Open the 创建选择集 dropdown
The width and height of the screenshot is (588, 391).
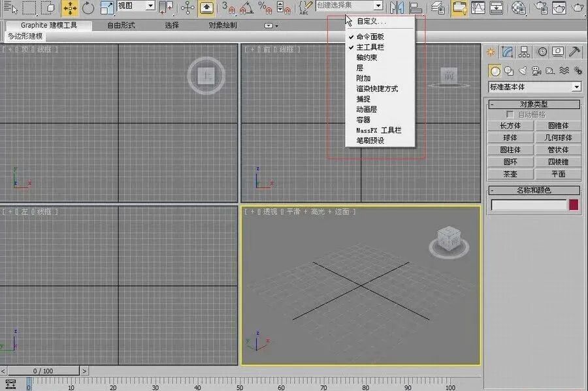[378, 6]
